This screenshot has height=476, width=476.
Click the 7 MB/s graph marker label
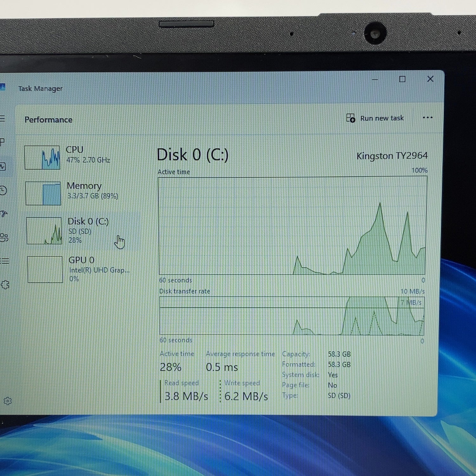[x=411, y=302]
